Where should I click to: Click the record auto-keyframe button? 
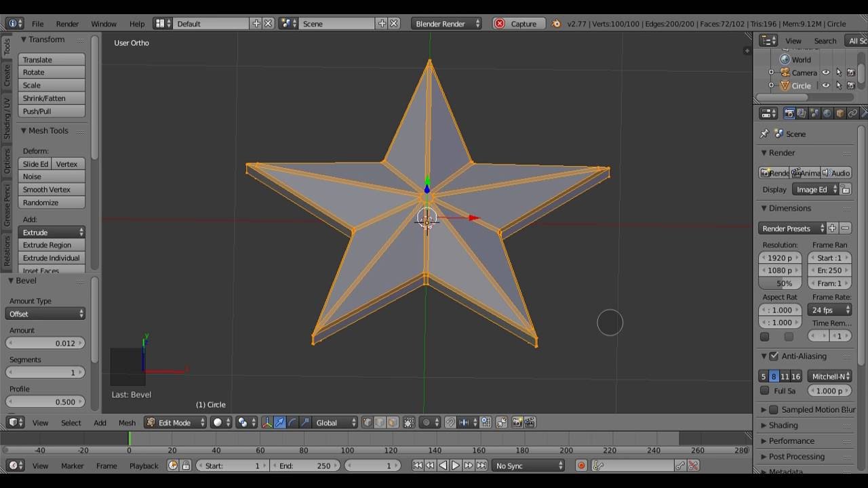tap(581, 466)
